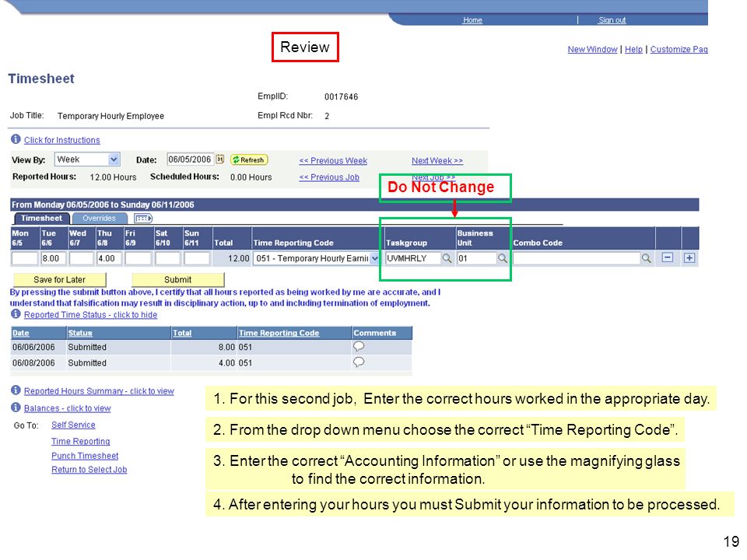The height and width of the screenshot is (560, 747).
Task: Click the Business Unit lookup magnifying glass
Action: pyautogui.click(x=502, y=258)
